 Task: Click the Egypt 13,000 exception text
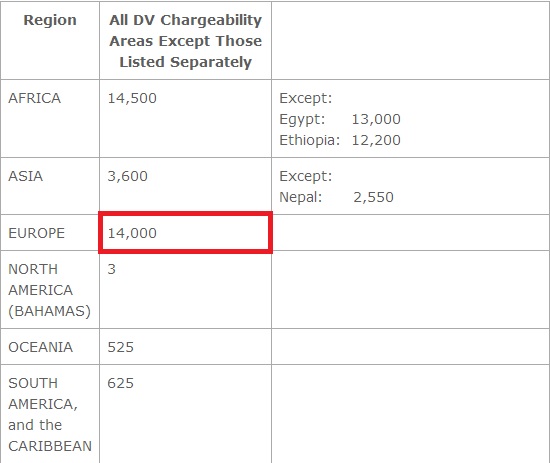coord(340,119)
